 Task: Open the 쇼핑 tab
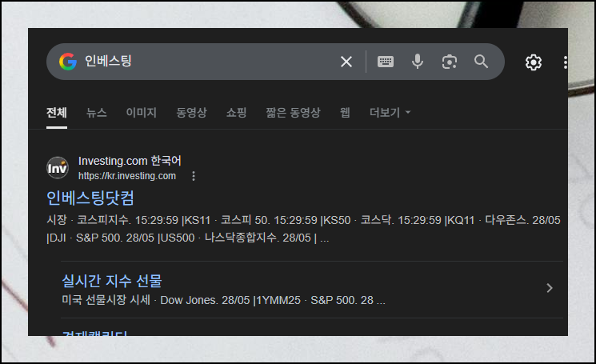click(237, 113)
